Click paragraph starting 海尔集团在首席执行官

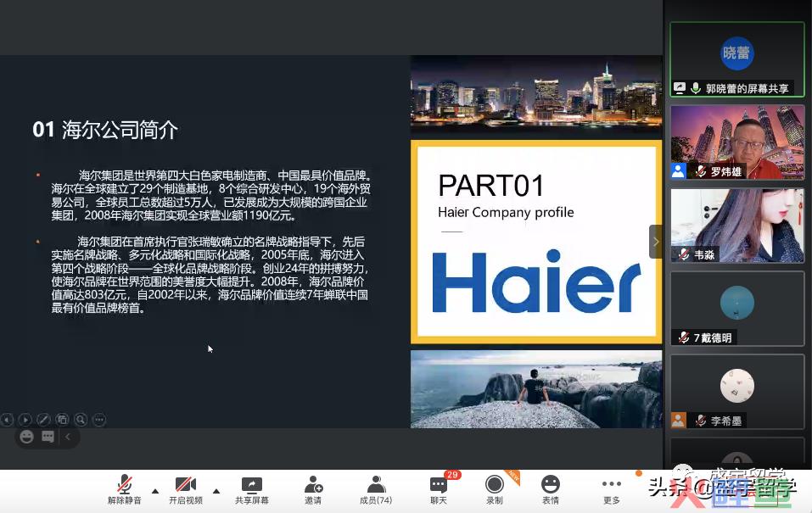pos(210,275)
